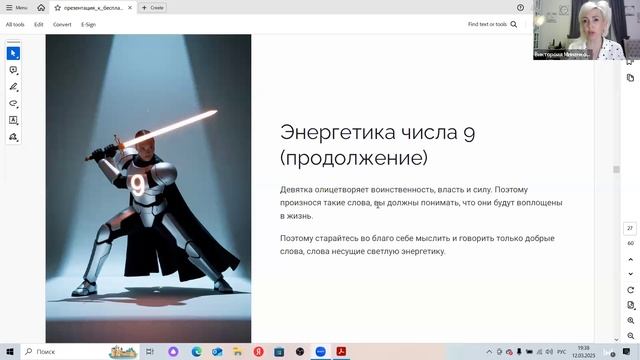640x360 pixels.
Task: Close the презентация PDF tab
Action: coord(130,7)
